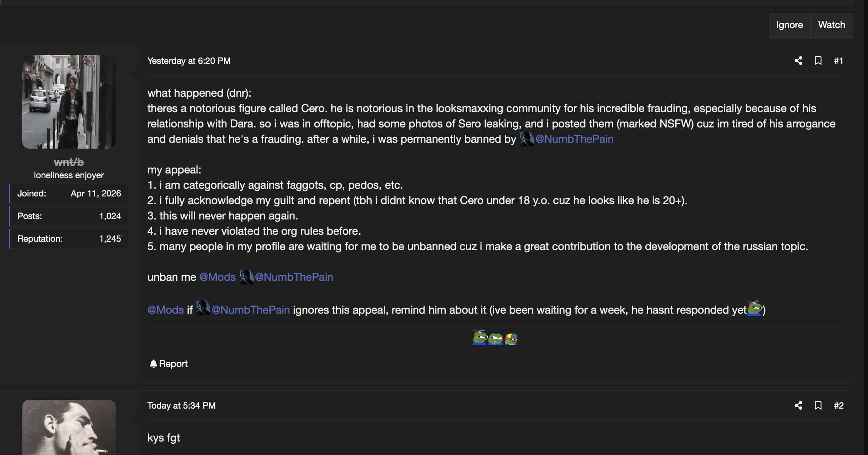Open @NumbThePain link before 'ignores this appeal'

pyautogui.click(x=250, y=310)
